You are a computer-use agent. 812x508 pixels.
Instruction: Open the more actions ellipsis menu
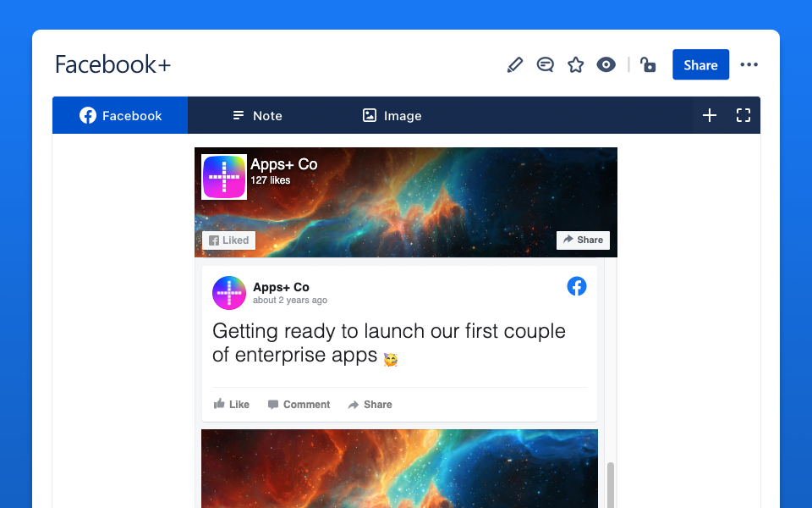[x=749, y=64]
